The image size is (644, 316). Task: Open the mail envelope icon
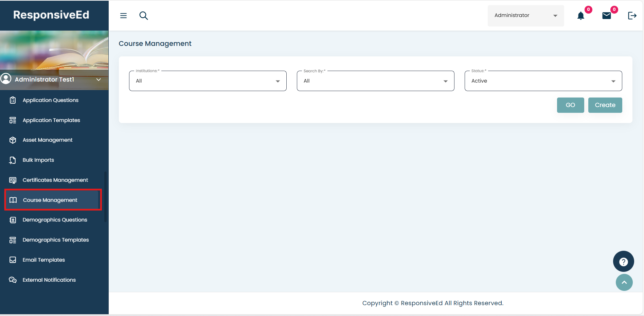tap(607, 16)
